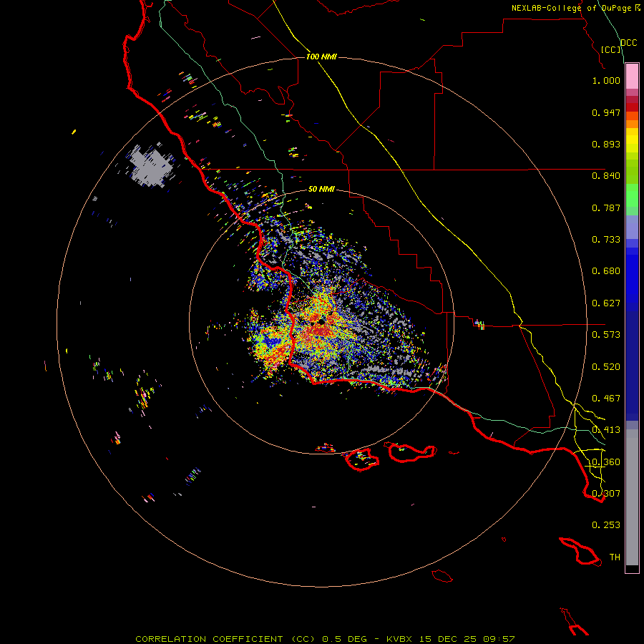Pick the bright green color band in the scale
The width and height of the screenshot is (644, 644).
click(x=632, y=195)
